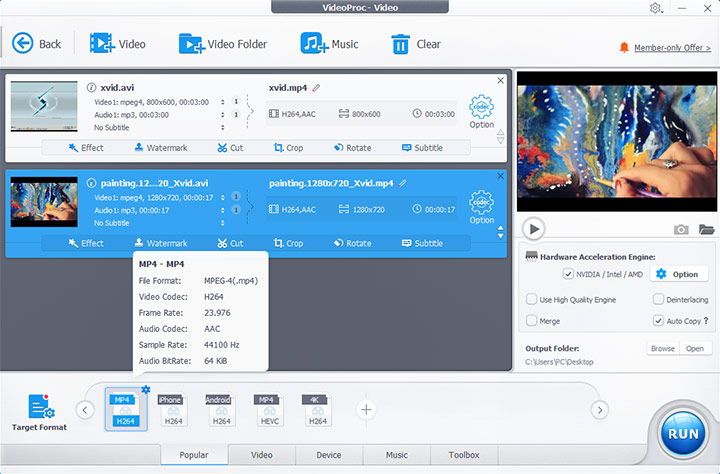Click the Back arrow icon

point(22,44)
